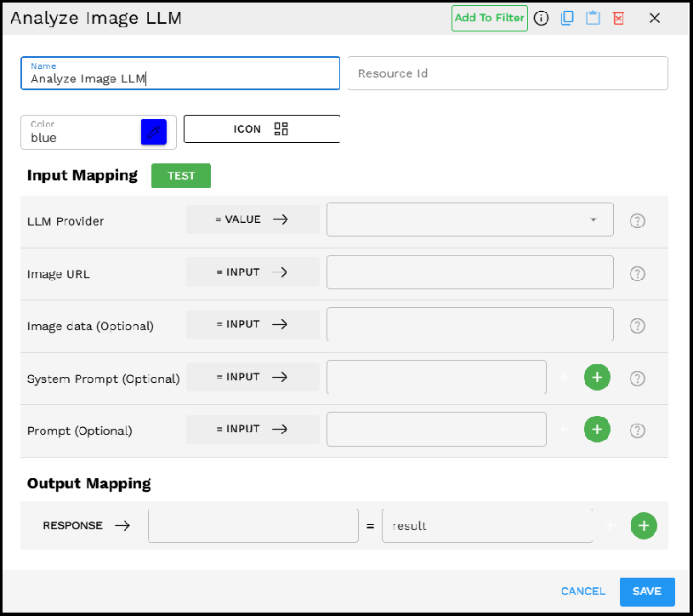Viewport: 693px width, 616px height.
Task: Open the LLM Provider dropdown
Action: 593,220
